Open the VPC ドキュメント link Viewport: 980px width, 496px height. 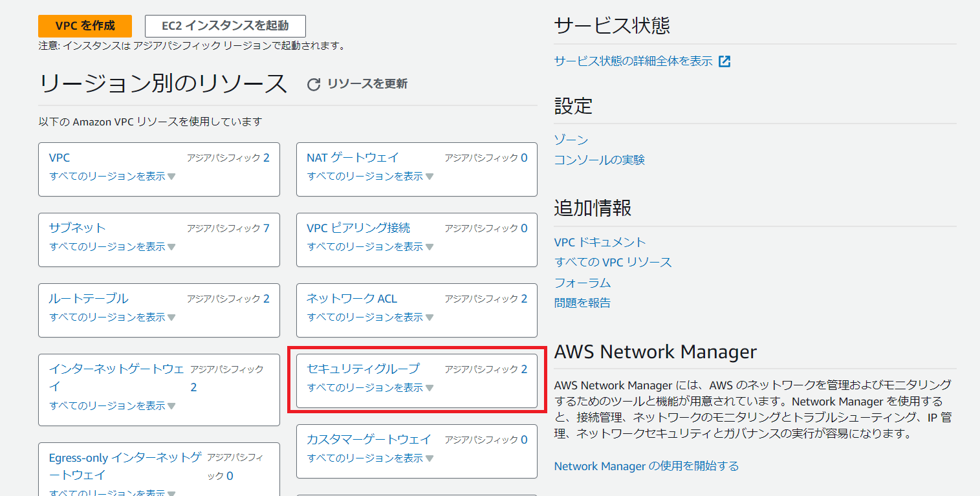click(600, 242)
